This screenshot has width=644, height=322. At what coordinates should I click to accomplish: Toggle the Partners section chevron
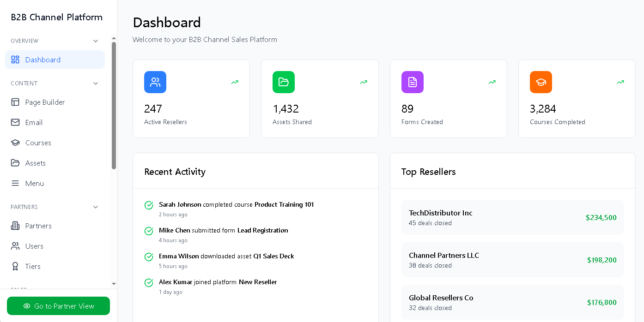pyautogui.click(x=96, y=207)
